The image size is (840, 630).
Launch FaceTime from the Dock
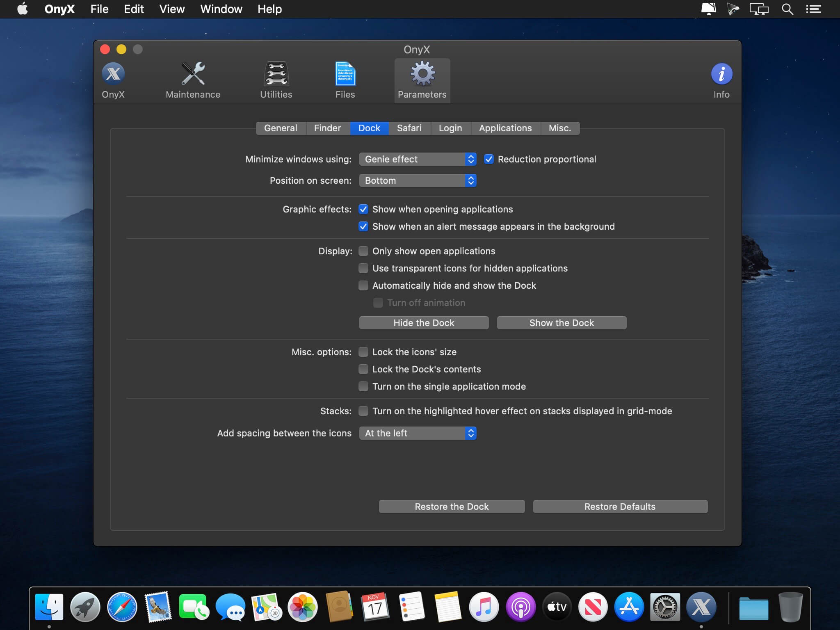click(194, 607)
